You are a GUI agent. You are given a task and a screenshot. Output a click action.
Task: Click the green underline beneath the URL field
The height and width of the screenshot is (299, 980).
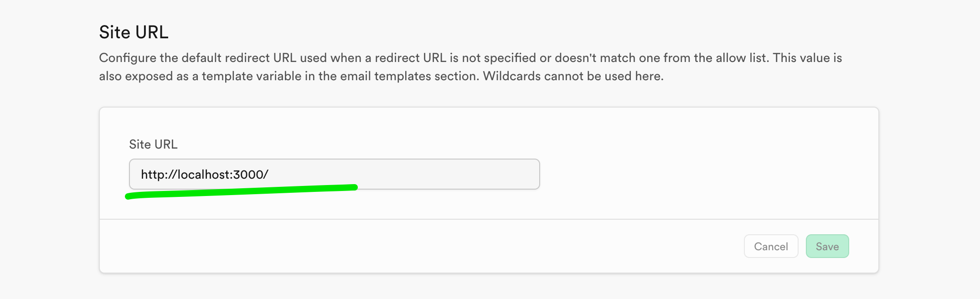click(x=242, y=191)
